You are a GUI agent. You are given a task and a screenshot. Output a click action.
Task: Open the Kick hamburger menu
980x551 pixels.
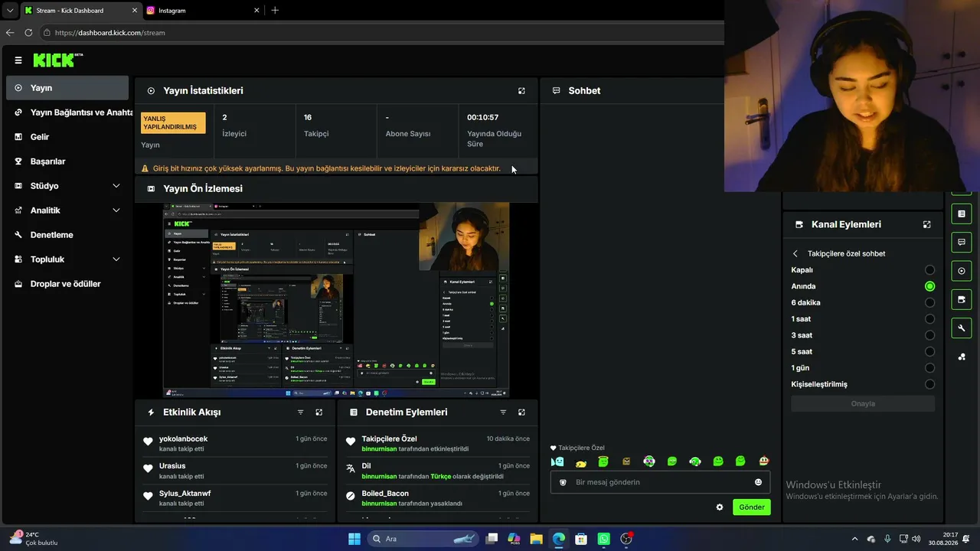click(18, 60)
